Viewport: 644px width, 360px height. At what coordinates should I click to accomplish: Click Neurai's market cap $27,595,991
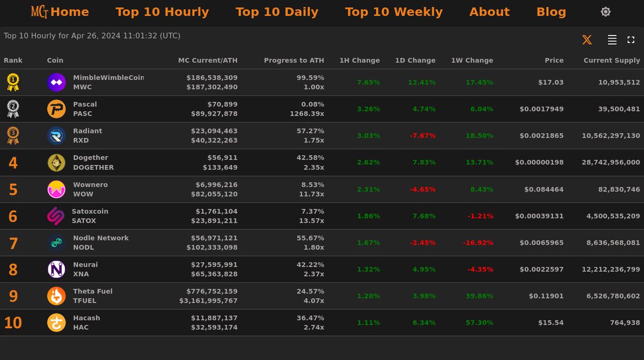point(214,265)
